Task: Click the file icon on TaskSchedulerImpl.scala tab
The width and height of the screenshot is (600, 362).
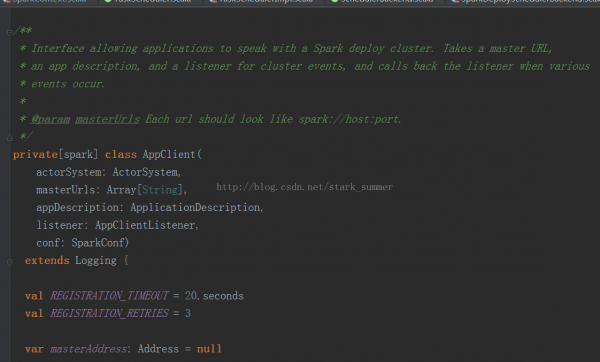Action: 213,1
